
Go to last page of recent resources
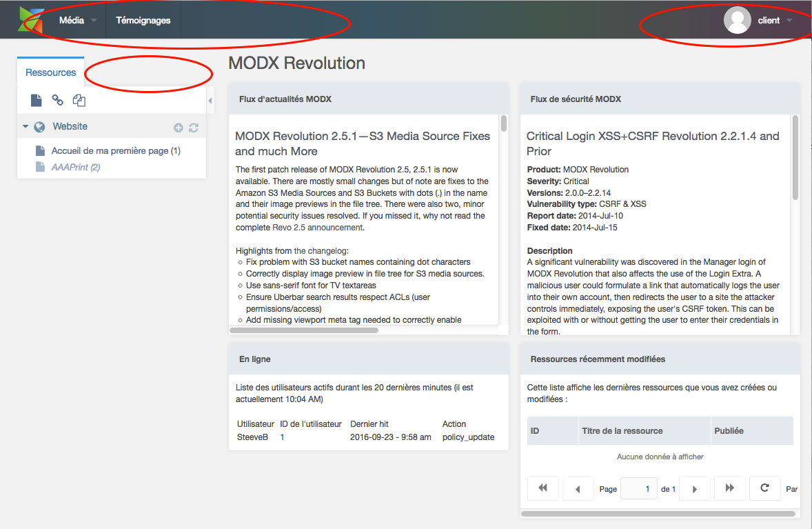tap(730, 488)
